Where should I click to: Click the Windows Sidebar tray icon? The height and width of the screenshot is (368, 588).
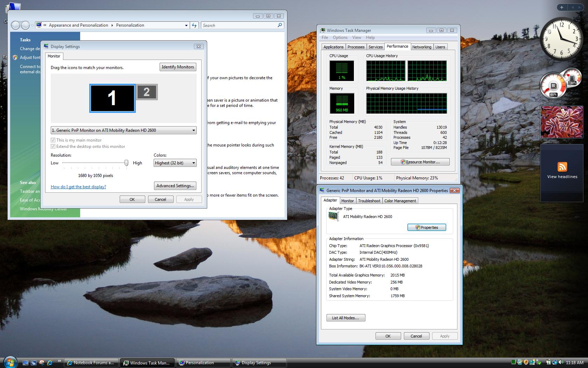(x=532, y=362)
